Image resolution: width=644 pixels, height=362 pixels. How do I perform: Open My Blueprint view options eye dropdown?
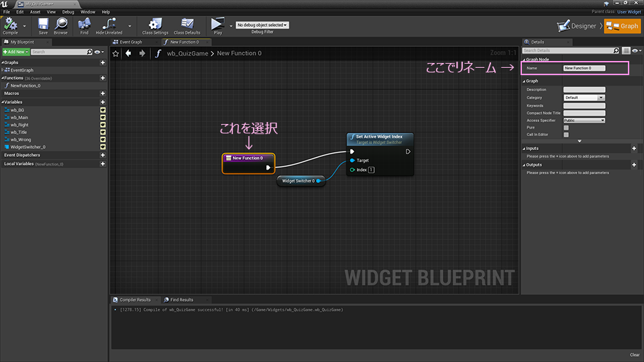tap(99, 52)
